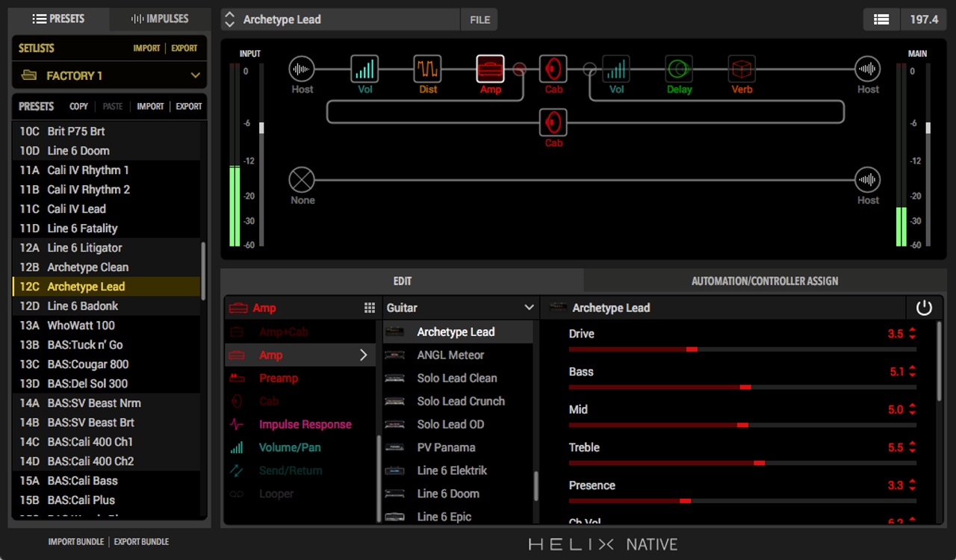
Task: Select the Verb block in signal chain
Action: tap(742, 69)
